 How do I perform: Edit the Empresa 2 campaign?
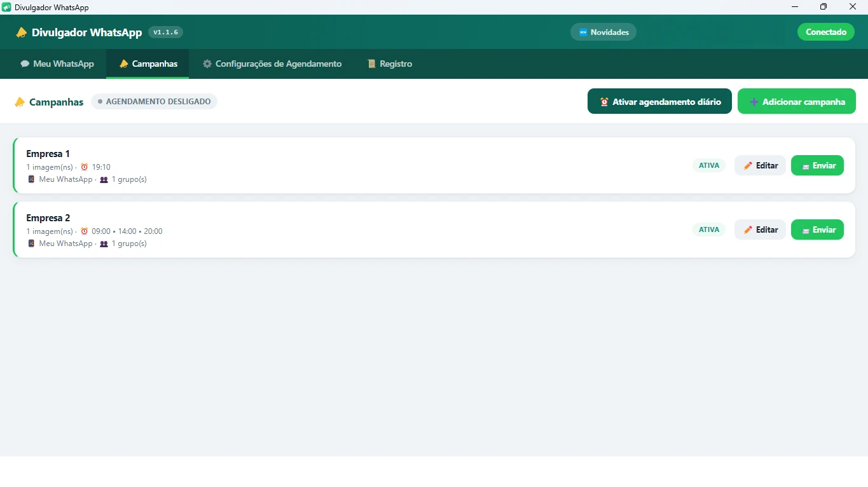(760, 230)
